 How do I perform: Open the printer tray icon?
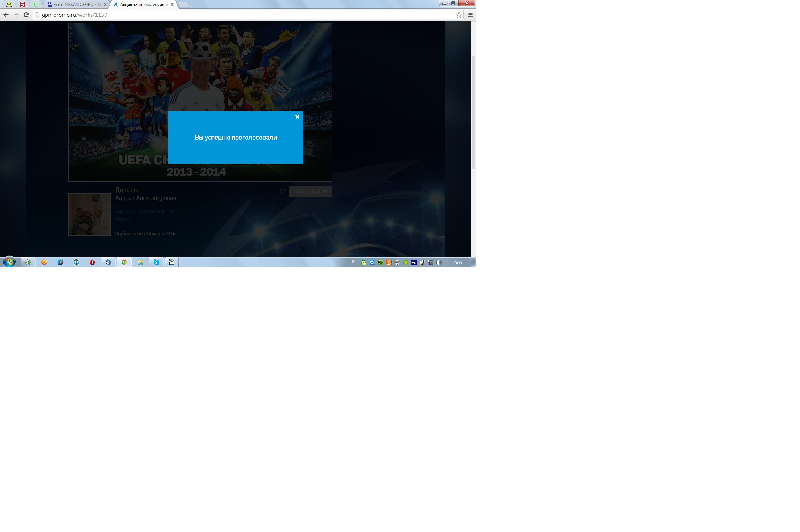(x=397, y=263)
